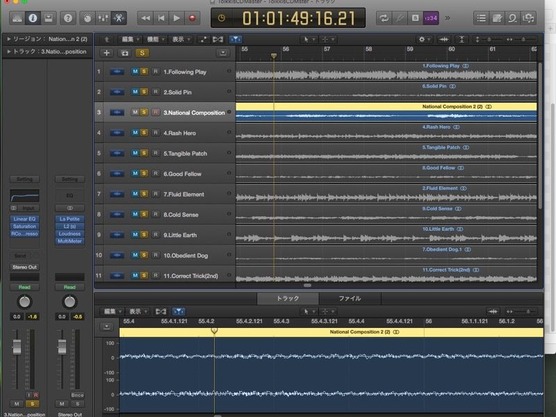Click the Saturation plug-in slot

tap(24, 226)
